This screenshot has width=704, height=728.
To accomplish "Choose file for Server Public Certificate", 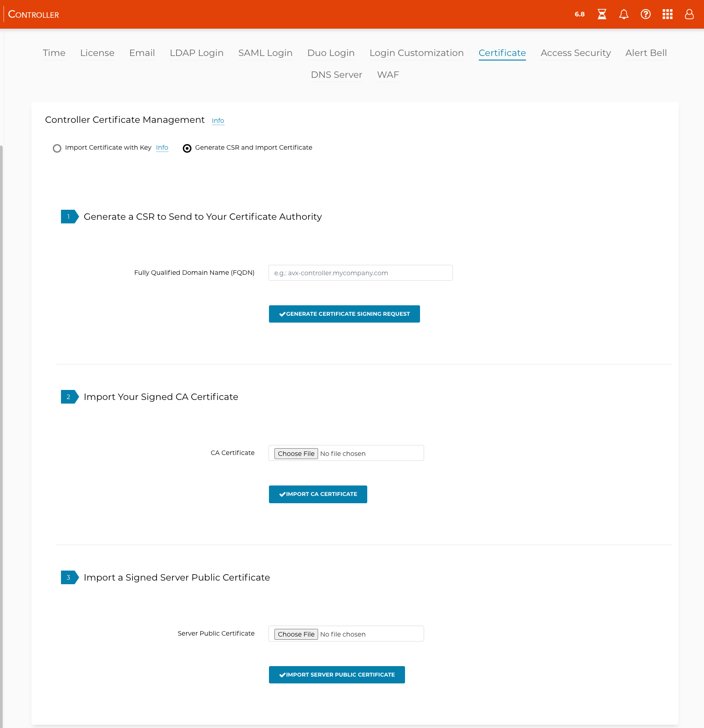I will tap(296, 634).
